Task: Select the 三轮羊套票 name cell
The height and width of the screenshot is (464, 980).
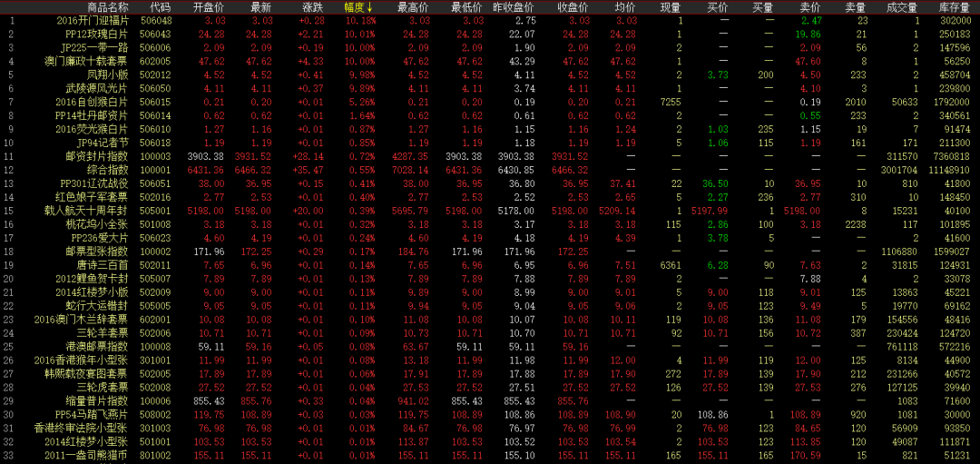Action: pos(103,331)
